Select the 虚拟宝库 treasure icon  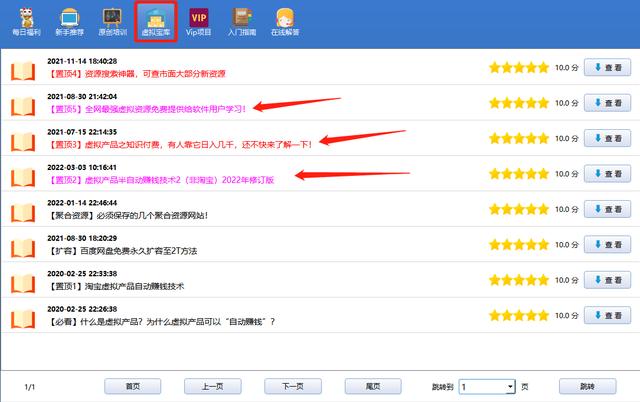coord(156,22)
